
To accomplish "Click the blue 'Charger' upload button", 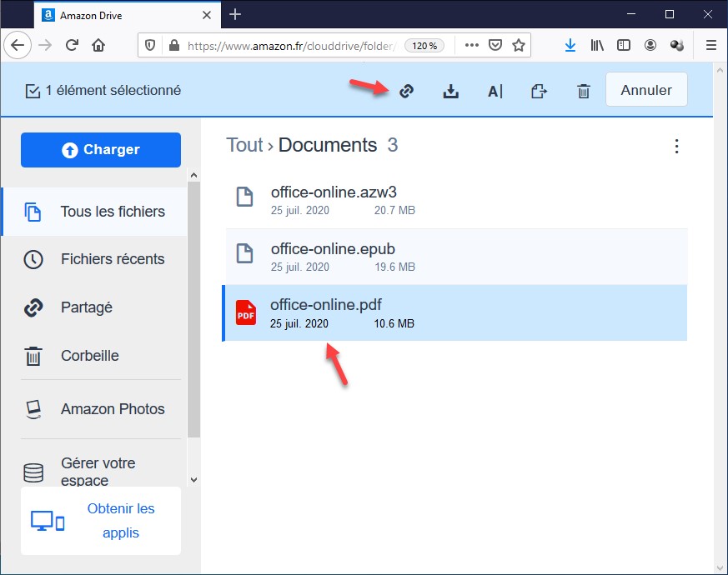I will (x=101, y=150).
